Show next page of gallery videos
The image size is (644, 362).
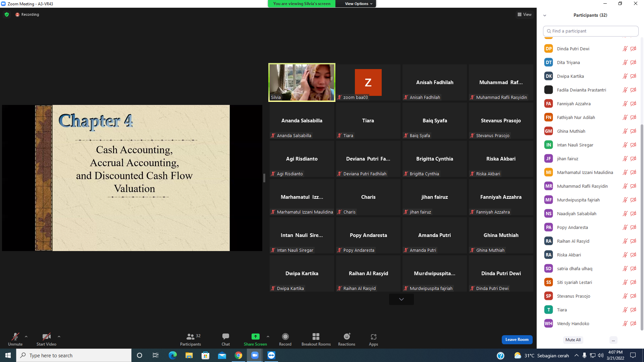coord(401,299)
